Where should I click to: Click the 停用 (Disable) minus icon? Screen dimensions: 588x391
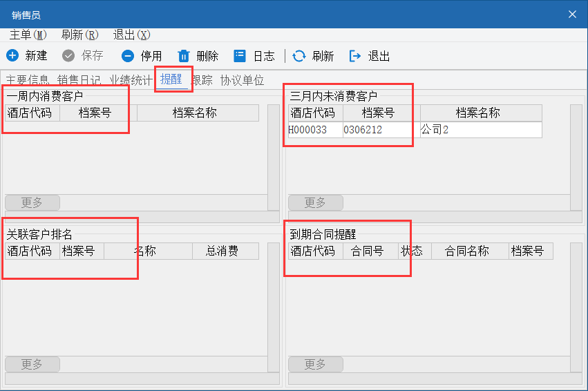tap(128, 56)
